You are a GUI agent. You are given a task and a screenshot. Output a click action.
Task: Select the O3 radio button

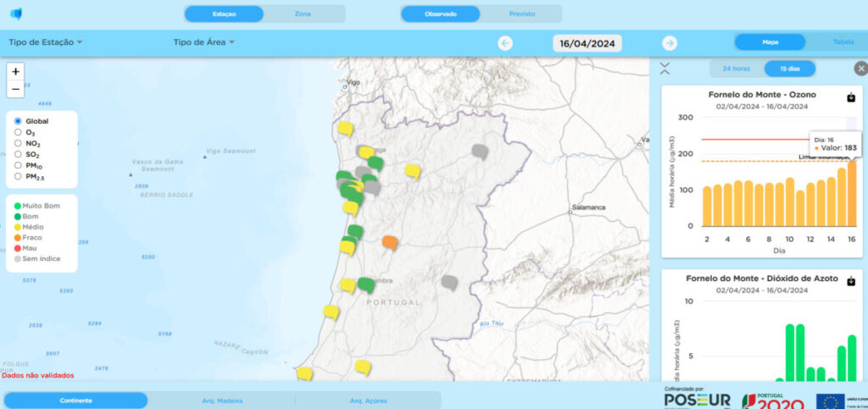tap(19, 132)
